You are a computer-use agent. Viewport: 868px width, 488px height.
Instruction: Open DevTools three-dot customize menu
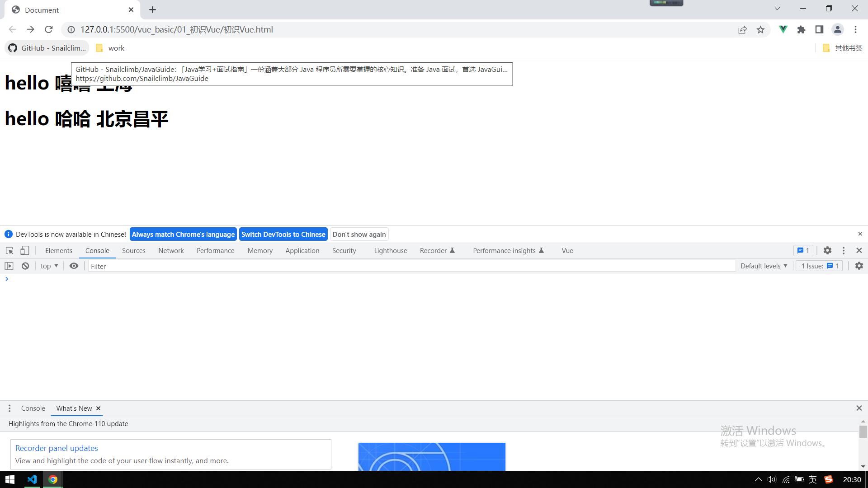(843, 250)
